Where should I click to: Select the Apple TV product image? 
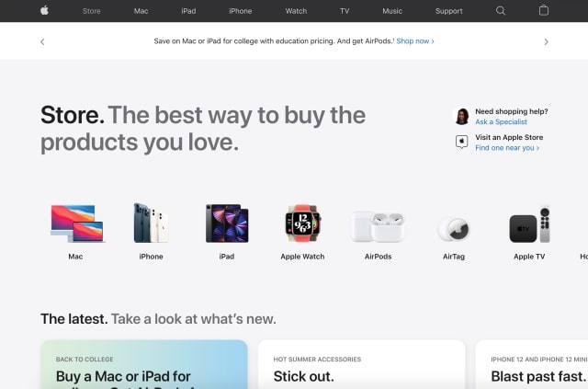tap(529, 223)
